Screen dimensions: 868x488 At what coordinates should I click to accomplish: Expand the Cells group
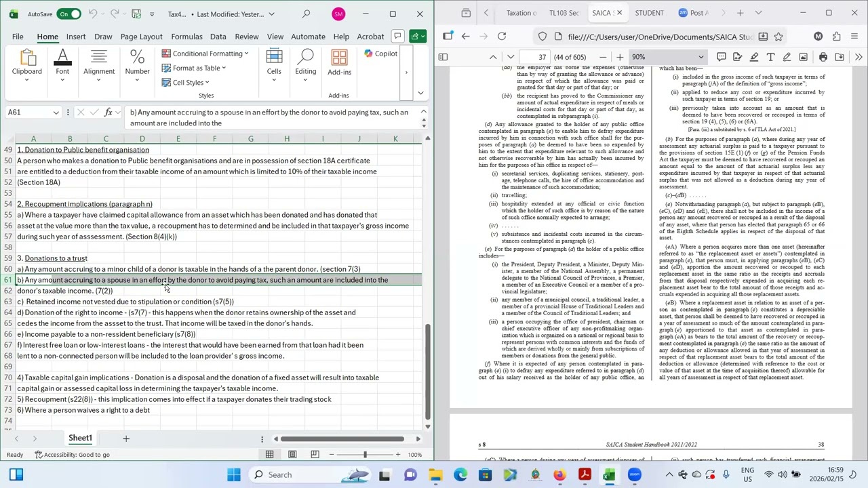(x=274, y=65)
